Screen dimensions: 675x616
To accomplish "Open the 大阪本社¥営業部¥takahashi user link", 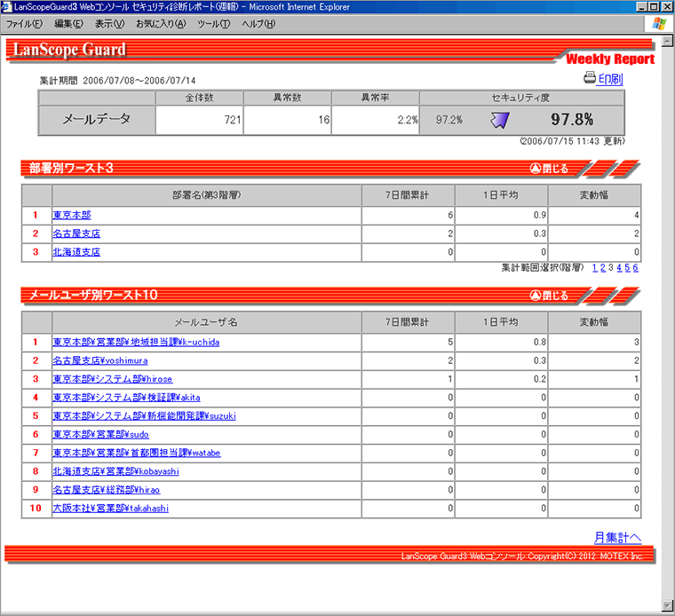I will click(x=111, y=509).
